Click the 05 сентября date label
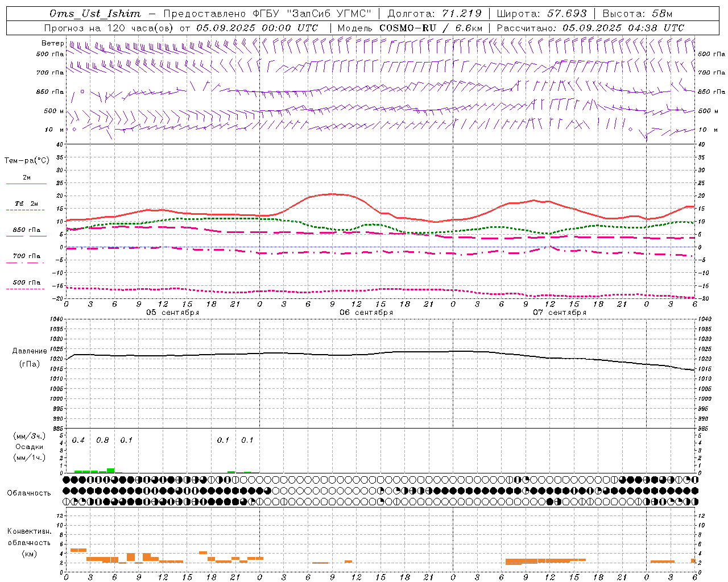The height and width of the screenshot is (582, 728). point(173,313)
